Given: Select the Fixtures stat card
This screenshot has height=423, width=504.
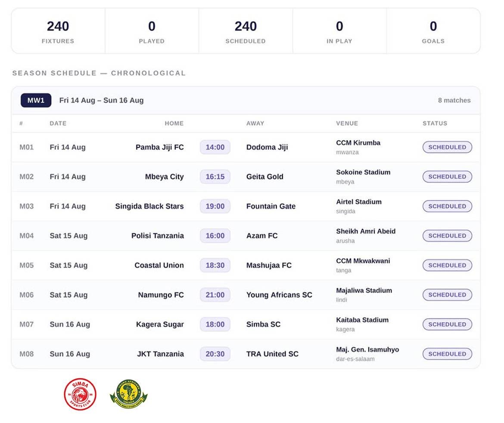Looking at the screenshot, I should coord(58,31).
